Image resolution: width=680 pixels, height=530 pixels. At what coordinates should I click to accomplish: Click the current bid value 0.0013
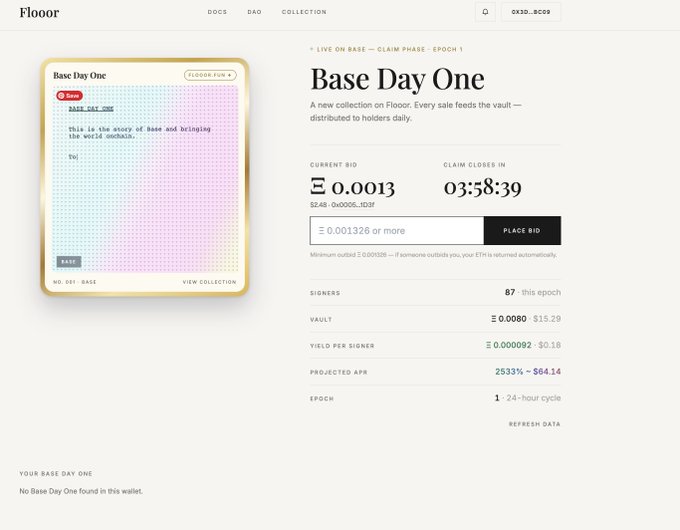[x=353, y=186]
